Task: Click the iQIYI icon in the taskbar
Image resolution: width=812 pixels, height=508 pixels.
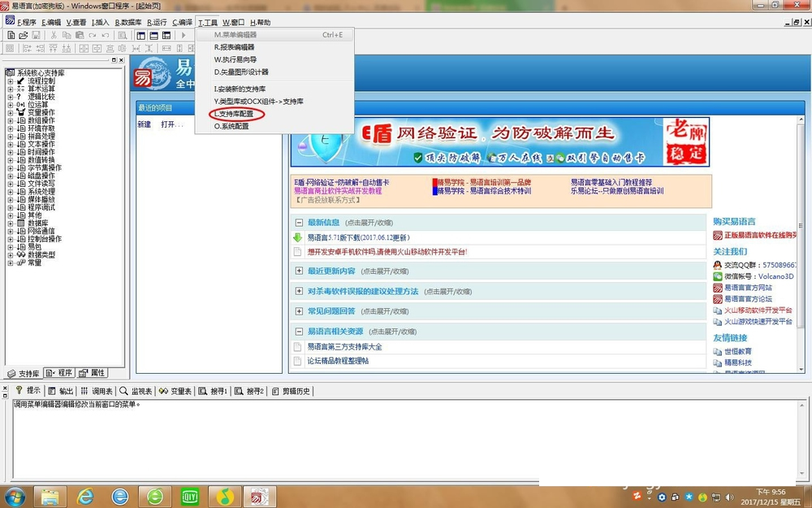Action: [189, 495]
